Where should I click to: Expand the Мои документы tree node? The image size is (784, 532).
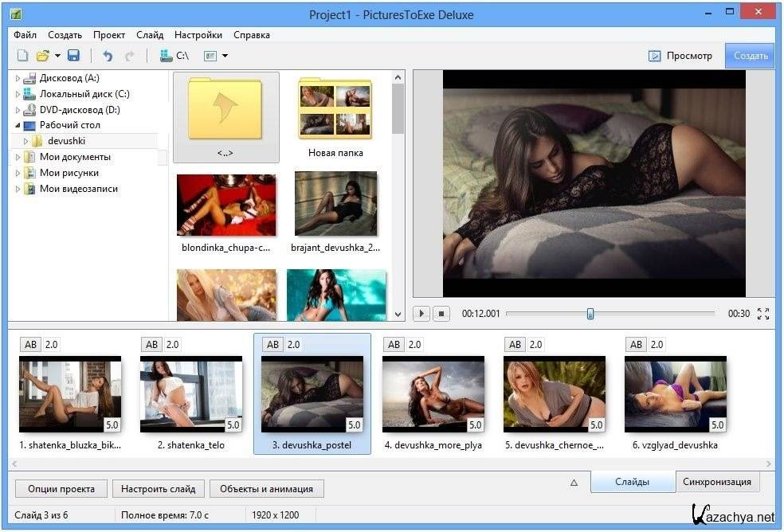coord(18,158)
